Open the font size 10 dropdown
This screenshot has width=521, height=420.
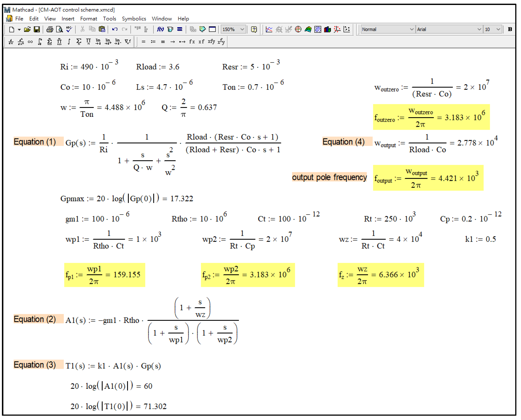498,29
